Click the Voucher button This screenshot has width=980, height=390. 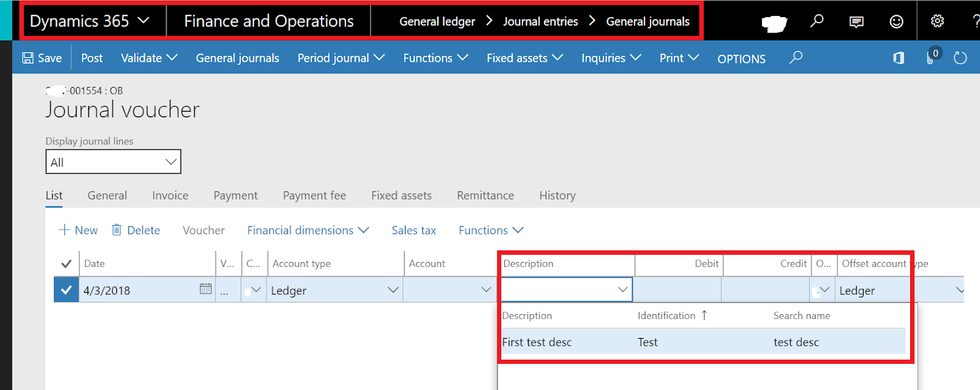click(x=203, y=230)
